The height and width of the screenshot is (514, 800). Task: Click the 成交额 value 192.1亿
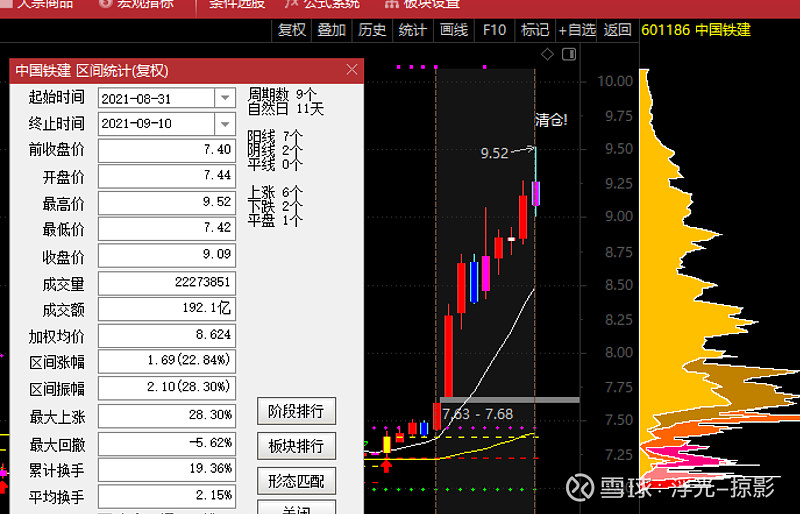coord(167,309)
